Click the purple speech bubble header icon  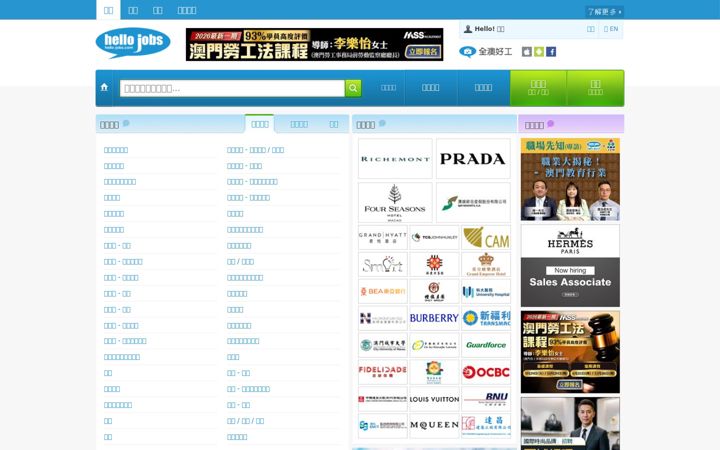[x=551, y=124]
